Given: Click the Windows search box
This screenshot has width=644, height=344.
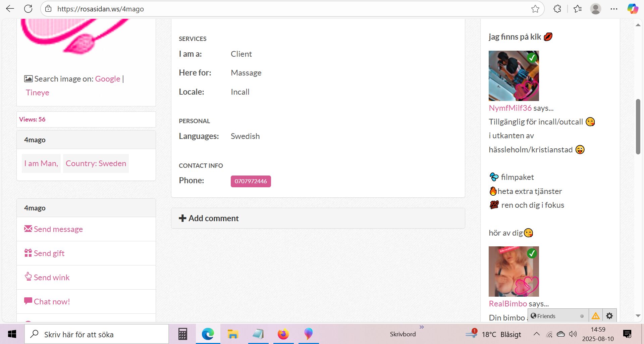Looking at the screenshot, I should click(x=97, y=334).
